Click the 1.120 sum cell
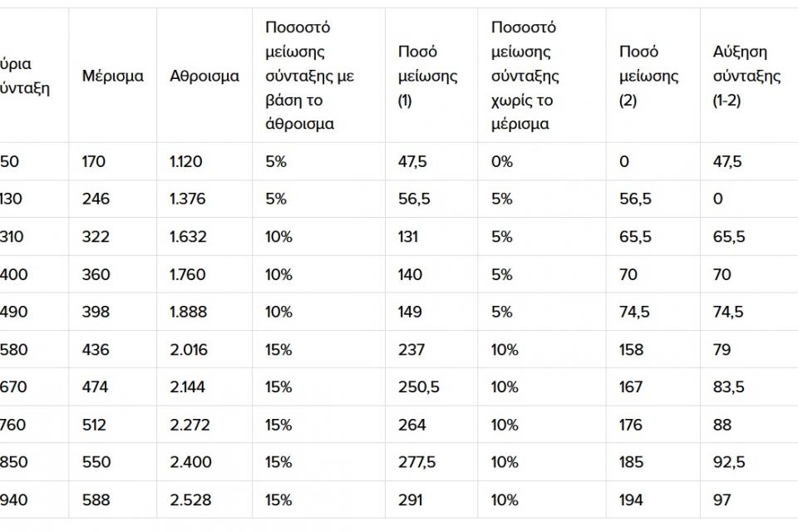Screen dimensions: 798x532 pyautogui.click(x=186, y=162)
